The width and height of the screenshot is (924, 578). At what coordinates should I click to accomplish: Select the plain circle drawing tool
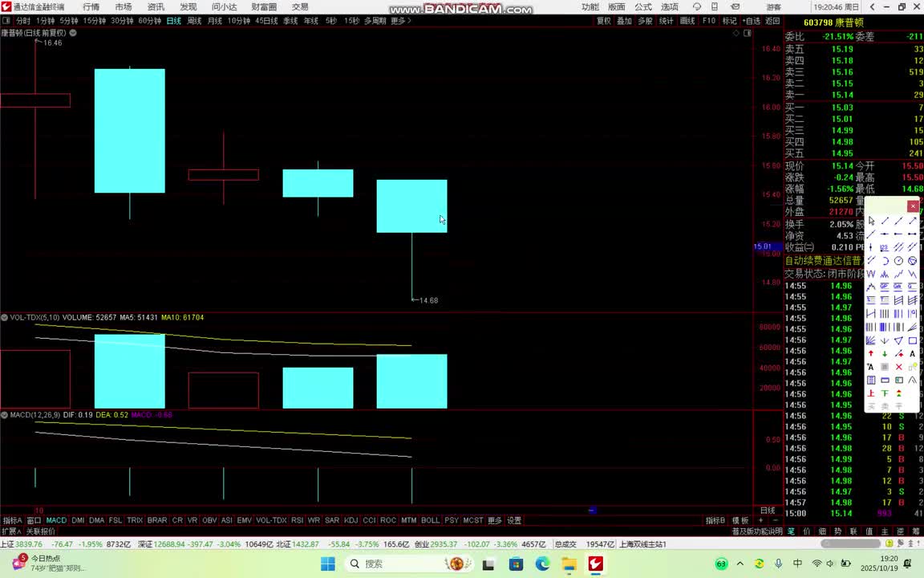(x=898, y=261)
